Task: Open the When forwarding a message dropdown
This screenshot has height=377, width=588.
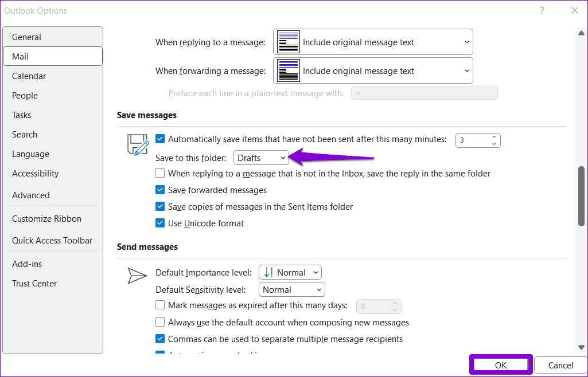Action: point(373,70)
